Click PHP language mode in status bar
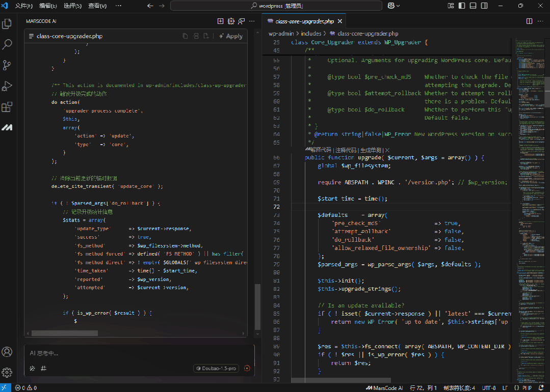Image resolution: width=550 pixels, height=392 pixels. [x=527, y=388]
